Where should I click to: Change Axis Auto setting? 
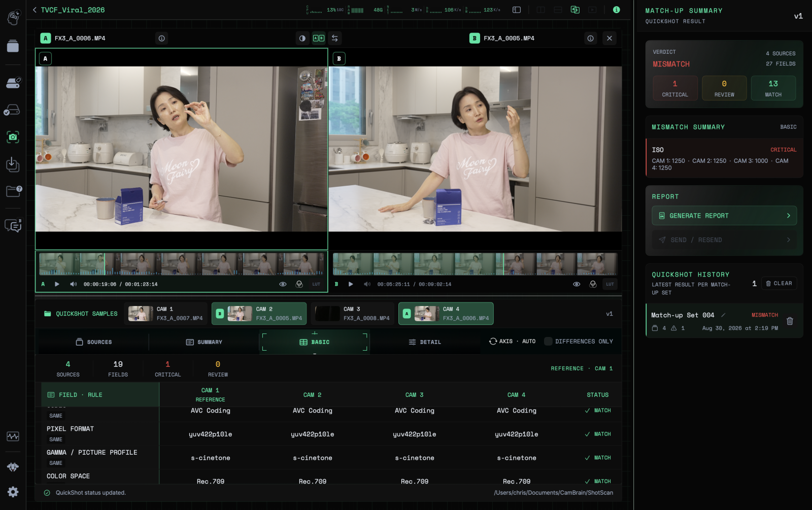[512, 342]
